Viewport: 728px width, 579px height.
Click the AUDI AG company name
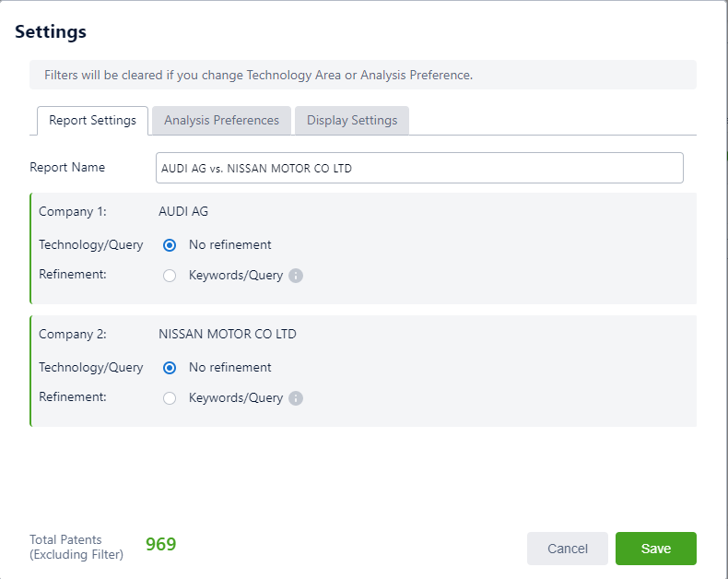point(183,211)
